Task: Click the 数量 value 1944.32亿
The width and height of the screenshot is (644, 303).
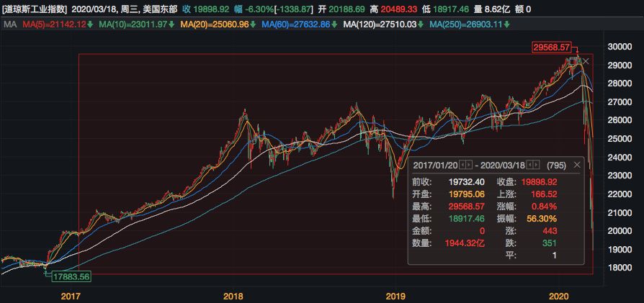Action: [465, 243]
